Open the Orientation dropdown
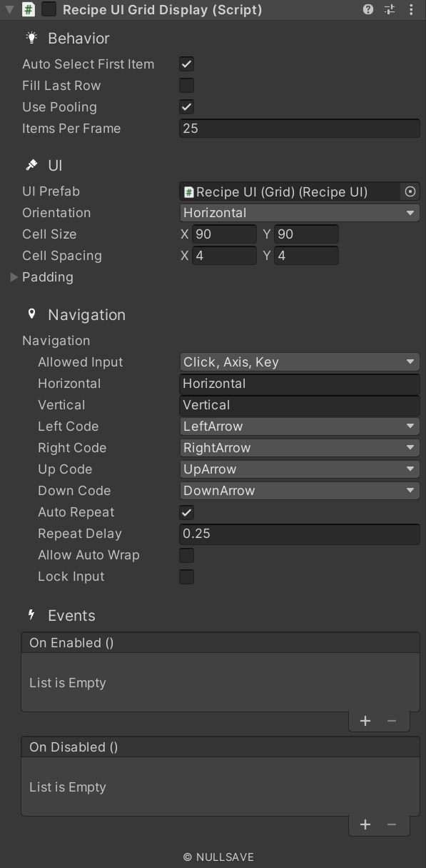This screenshot has height=868, width=426. point(298,212)
